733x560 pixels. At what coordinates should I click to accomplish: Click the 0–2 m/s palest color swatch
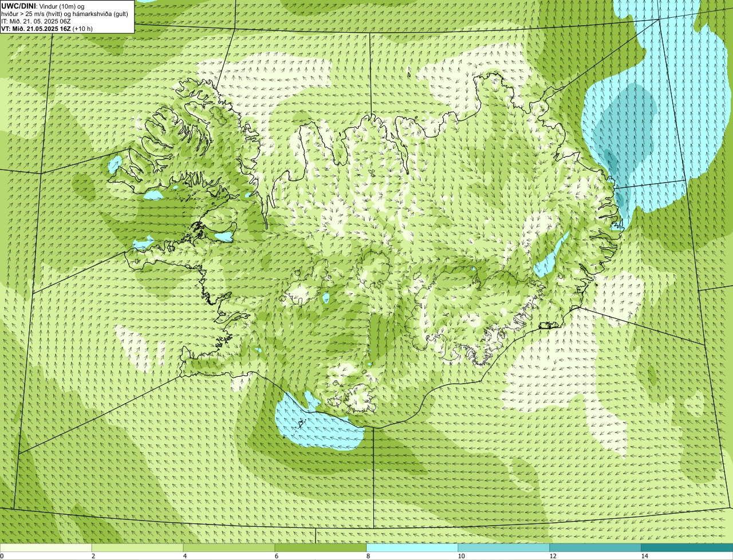(x=46, y=547)
